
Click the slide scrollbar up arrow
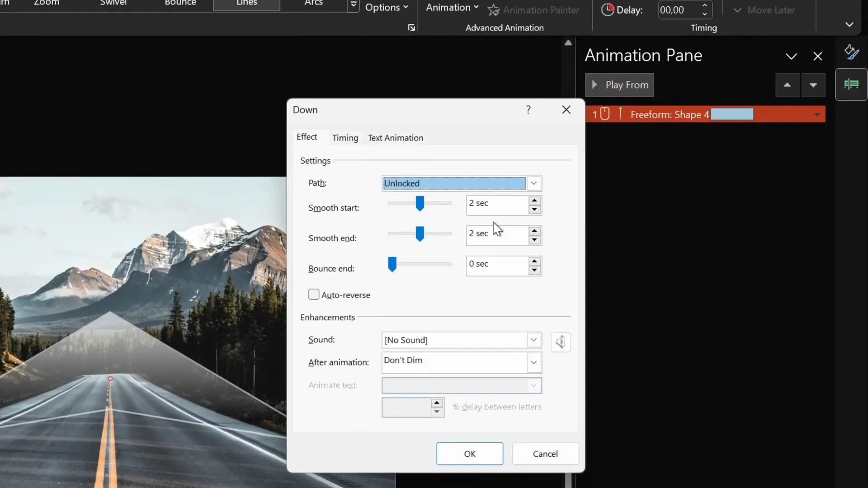(x=568, y=42)
